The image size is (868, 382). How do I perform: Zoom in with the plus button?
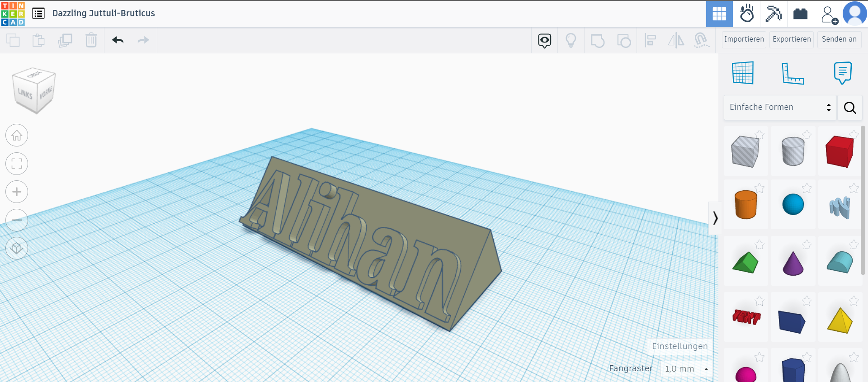pos(17,192)
